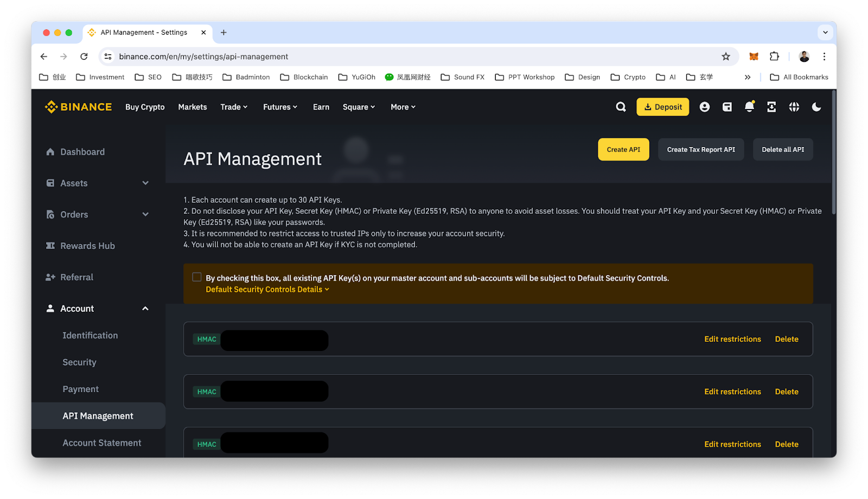Delete the first HMAC key
This screenshot has width=868, height=499.
[x=787, y=339]
